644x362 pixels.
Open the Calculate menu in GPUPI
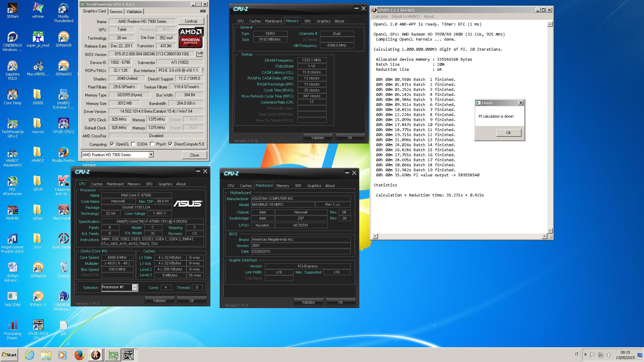click(380, 16)
